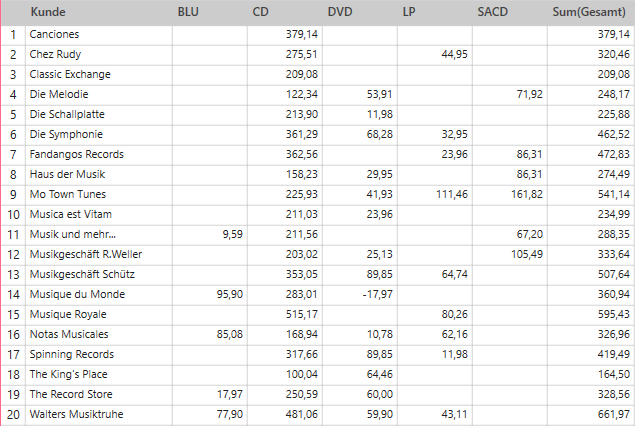The image size is (635, 426).
Task: Sort by the Sum(Gesamt) column header
Action: 591,12
